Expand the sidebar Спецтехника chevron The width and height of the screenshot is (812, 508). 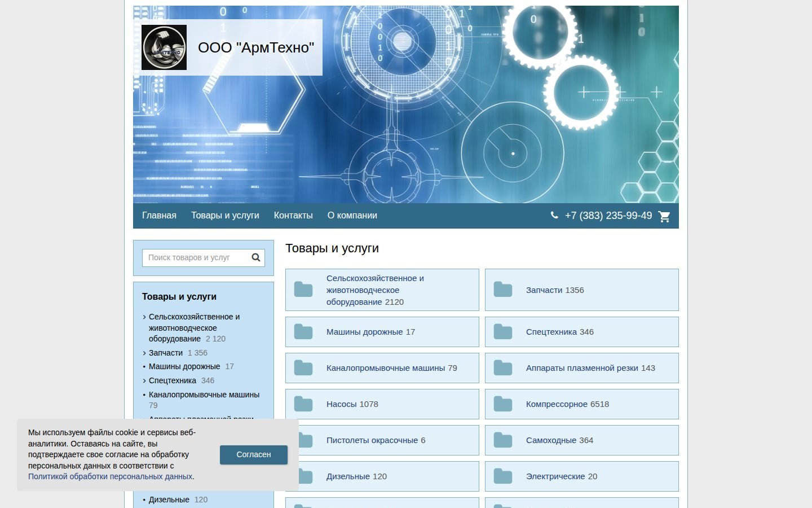[x=144, y=380]
